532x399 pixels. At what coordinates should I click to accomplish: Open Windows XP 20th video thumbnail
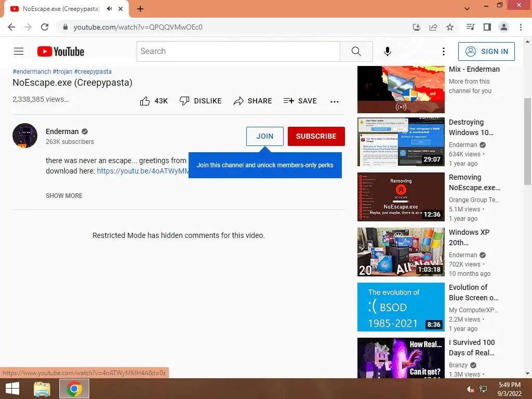coord(401,252)
